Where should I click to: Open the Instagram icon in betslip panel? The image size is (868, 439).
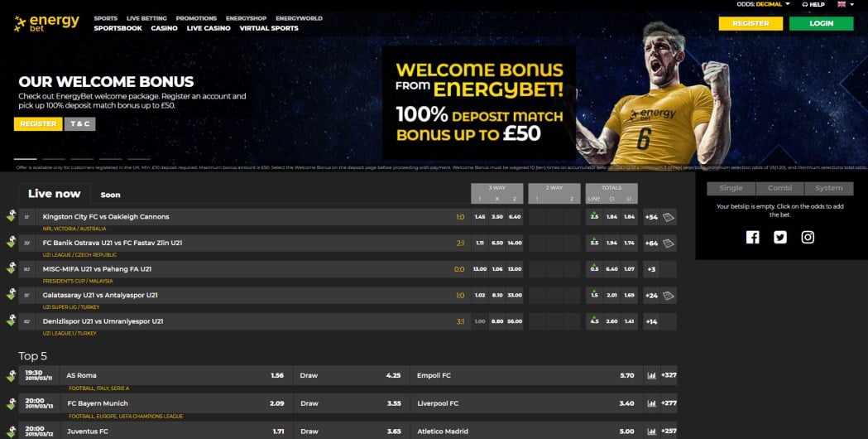coord(808,237)
